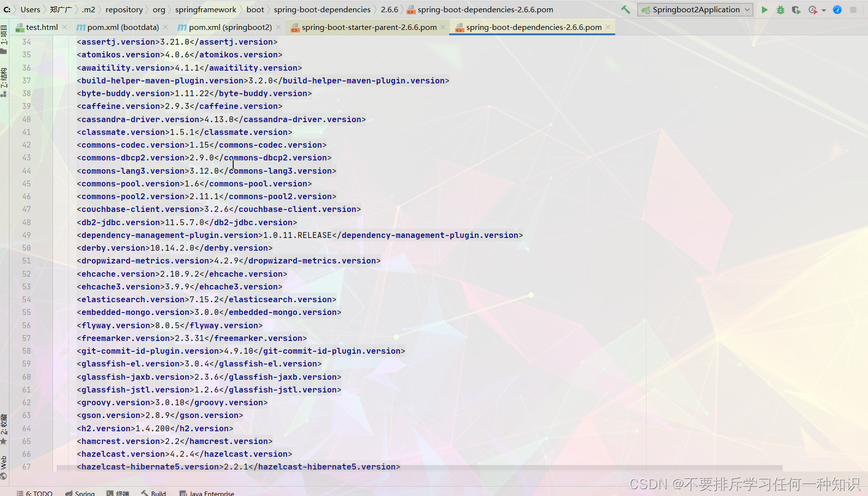Click the profiler run icon with clock

[813, 9]
